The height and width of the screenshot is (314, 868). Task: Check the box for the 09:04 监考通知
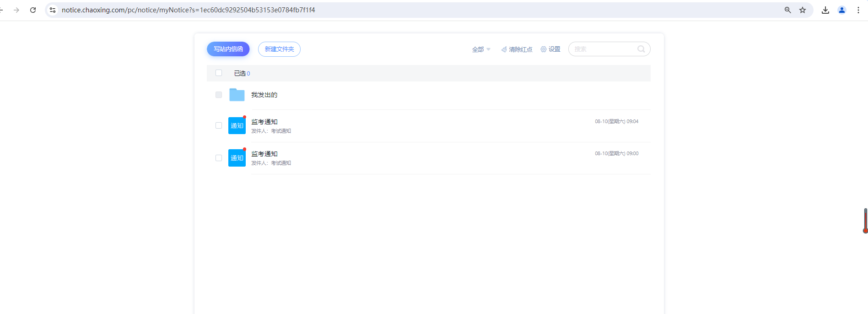pyautogui.click(x=219, y=125)
